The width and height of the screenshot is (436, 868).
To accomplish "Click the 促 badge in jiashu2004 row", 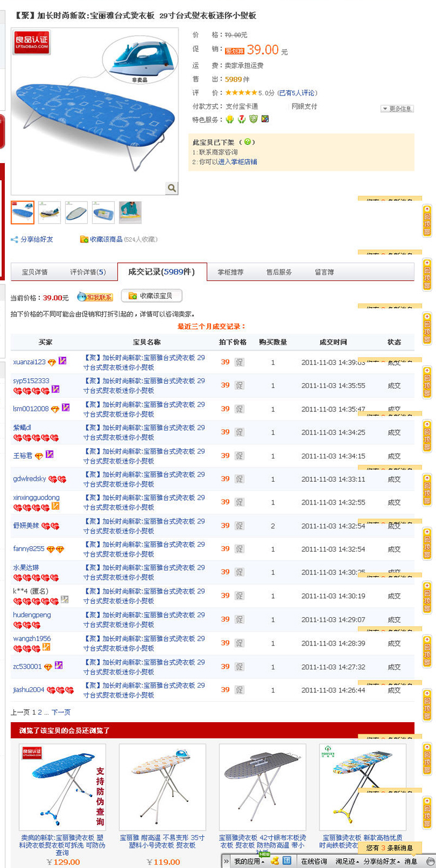I will coord(240,690).
